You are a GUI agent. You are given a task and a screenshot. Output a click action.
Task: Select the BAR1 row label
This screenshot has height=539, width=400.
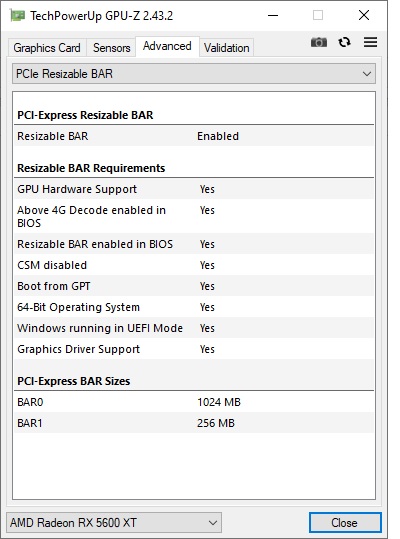click(x=30, y=423)
